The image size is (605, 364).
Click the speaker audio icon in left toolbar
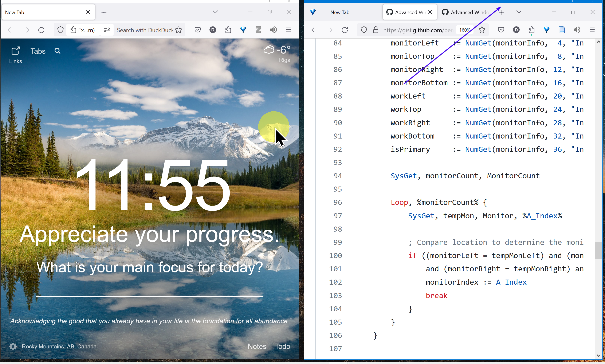[x=273, y=30]
